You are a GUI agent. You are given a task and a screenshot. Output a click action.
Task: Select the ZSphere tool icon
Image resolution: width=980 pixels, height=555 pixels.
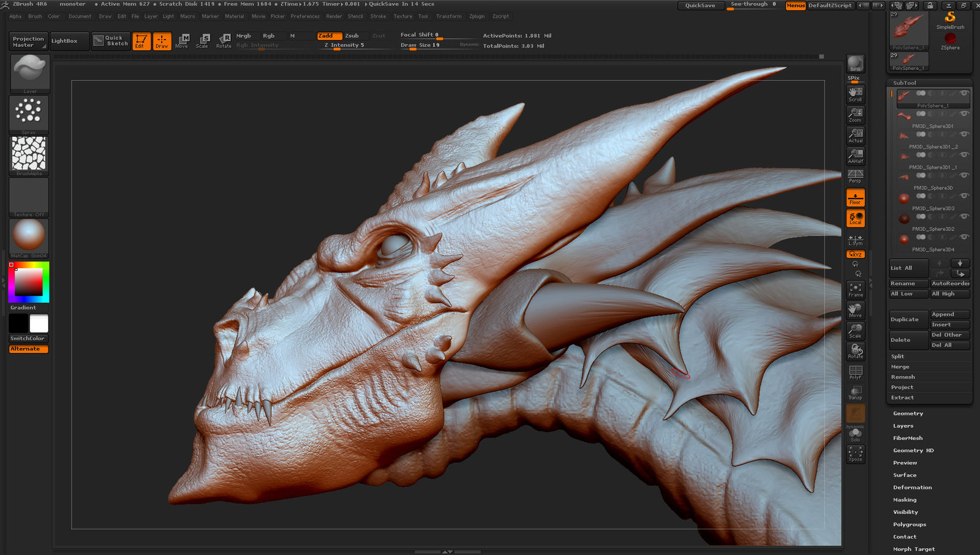click(950, 41)
